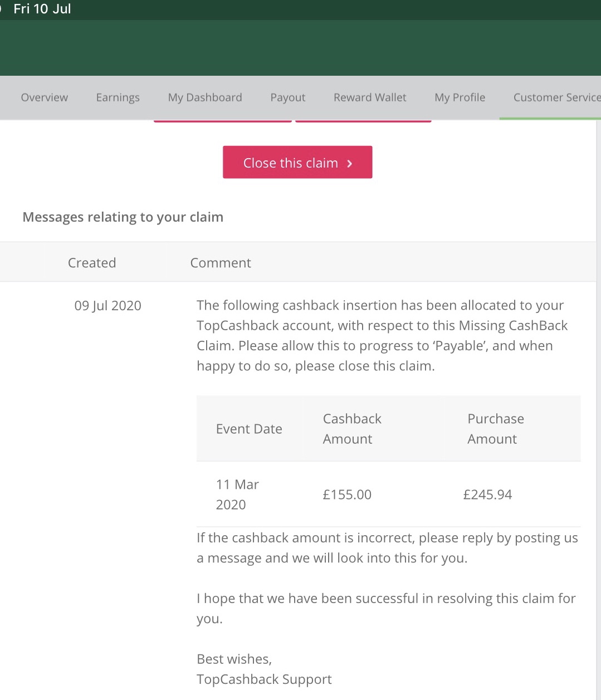Open the Reward Wallet tab

pos(370,97)
